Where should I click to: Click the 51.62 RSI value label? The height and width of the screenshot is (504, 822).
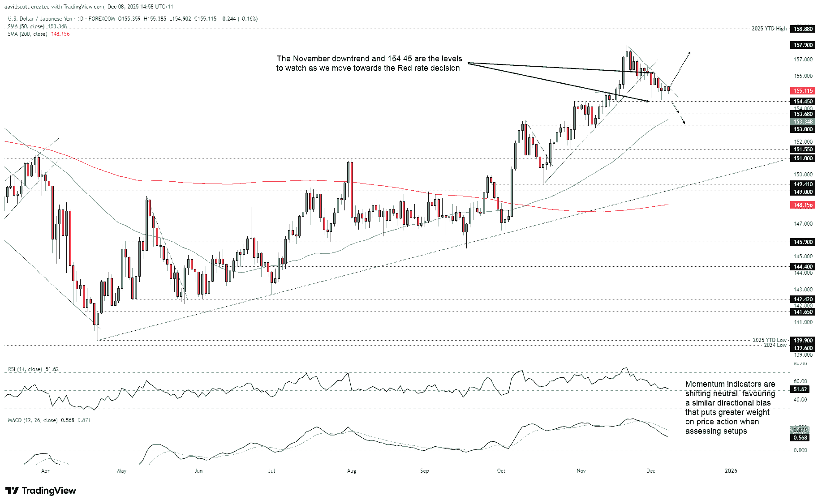click(x=800, y=389)
